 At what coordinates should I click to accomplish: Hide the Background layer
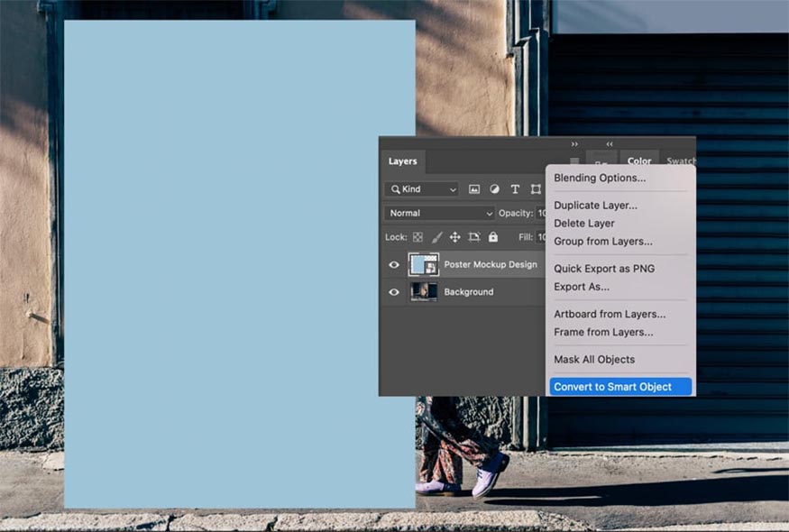point(394,292)
